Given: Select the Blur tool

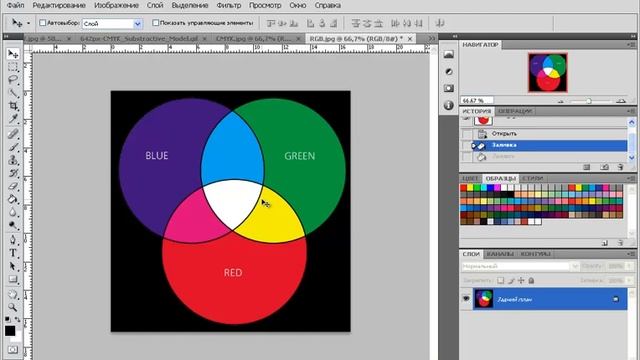Looking at the screenshot, I should pos(13,212).
